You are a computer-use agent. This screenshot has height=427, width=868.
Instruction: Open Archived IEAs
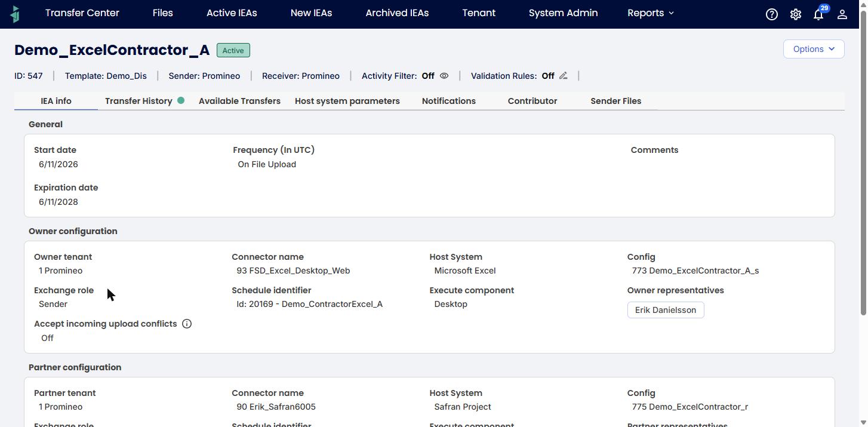(x=397, y=13)
